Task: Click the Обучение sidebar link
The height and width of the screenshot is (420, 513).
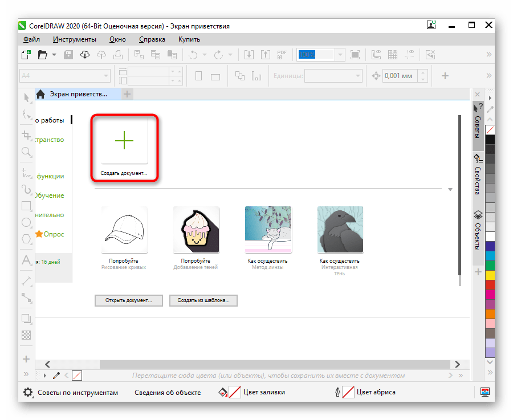Action: [x=50, y=195]
